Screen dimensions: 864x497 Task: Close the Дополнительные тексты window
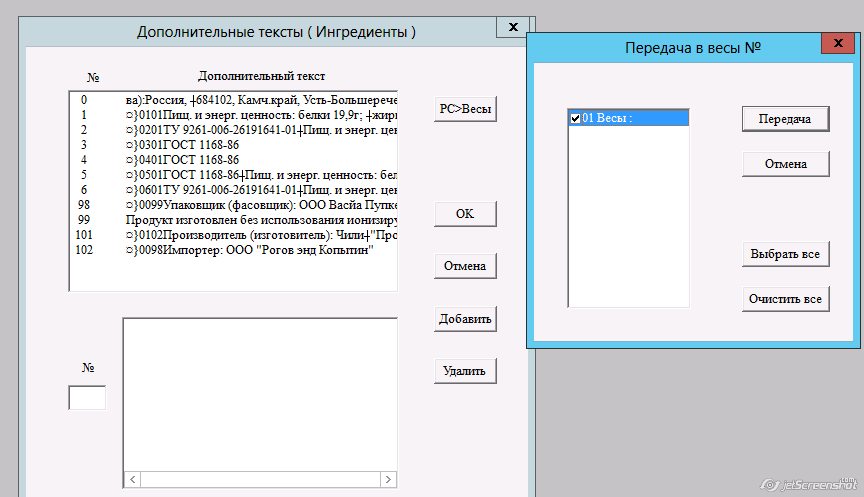512,28
